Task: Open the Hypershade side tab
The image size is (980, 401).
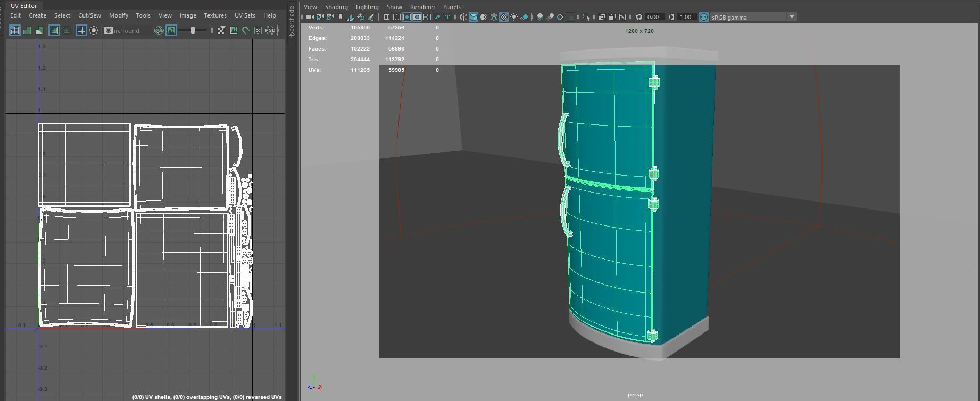Action: pos(292,22)
